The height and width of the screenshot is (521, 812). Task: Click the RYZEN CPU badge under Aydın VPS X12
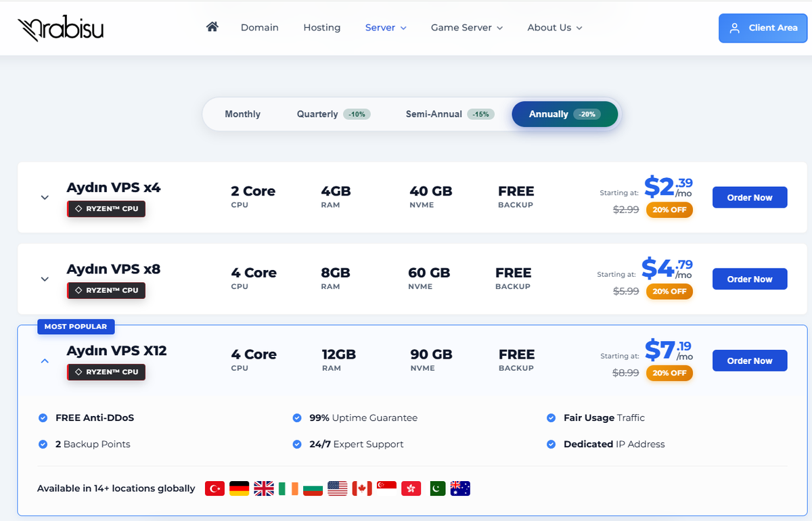(x=106, y=372)
